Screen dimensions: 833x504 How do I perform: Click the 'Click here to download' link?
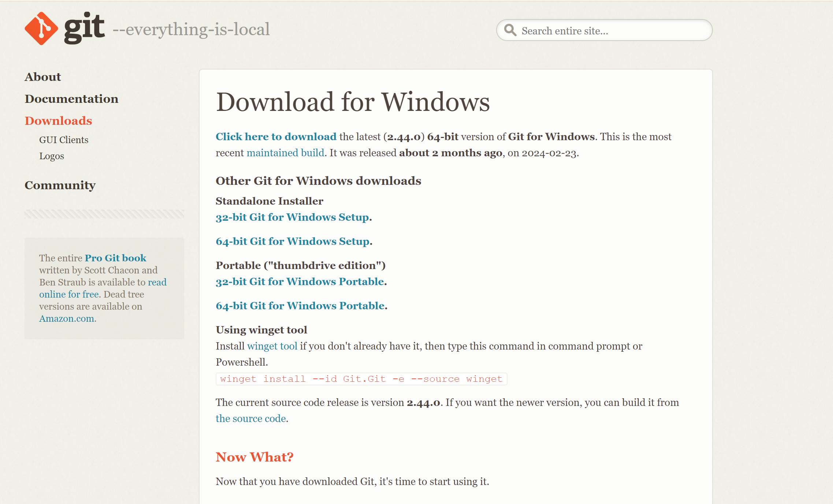(276, 137)
